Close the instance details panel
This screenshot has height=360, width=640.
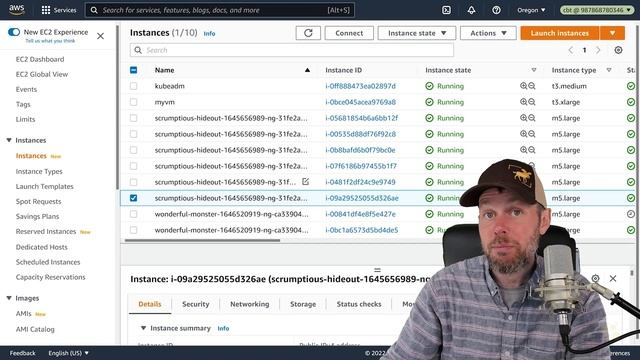[613, 278]
